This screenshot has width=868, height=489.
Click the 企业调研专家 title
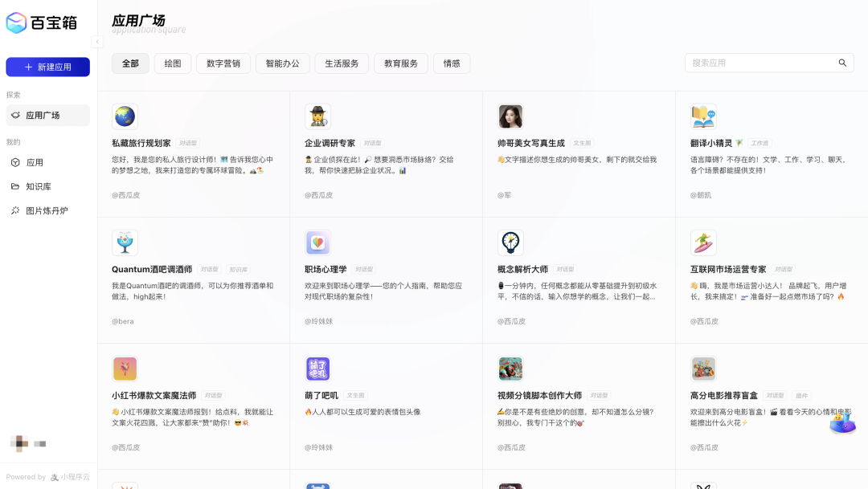(x=330, y=143)
